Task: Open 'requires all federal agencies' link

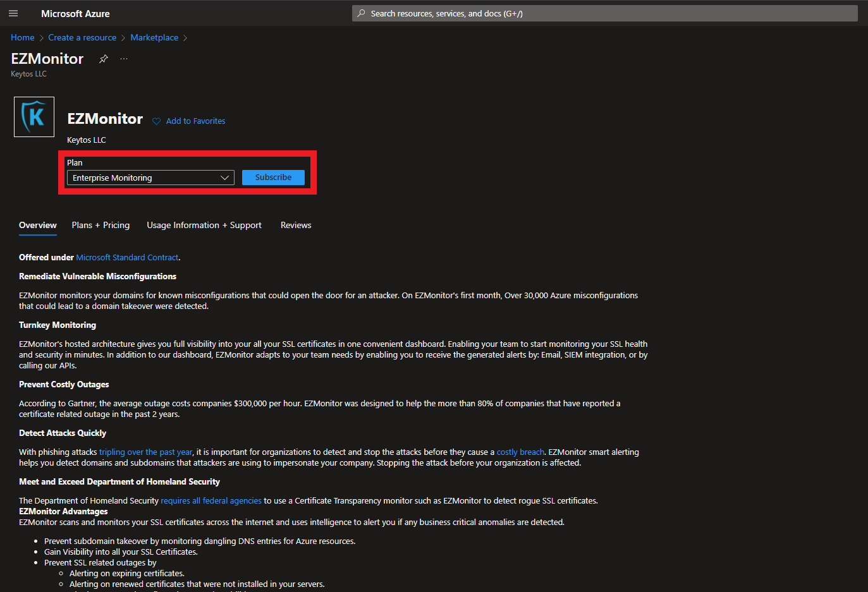Action: click(211, 501)
